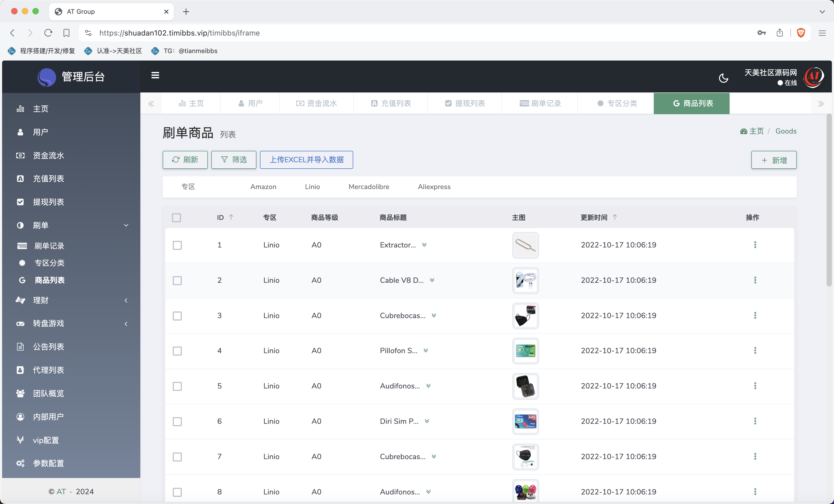
Task: Switch to the 充值列表 tab
Action: pos(391,104)
